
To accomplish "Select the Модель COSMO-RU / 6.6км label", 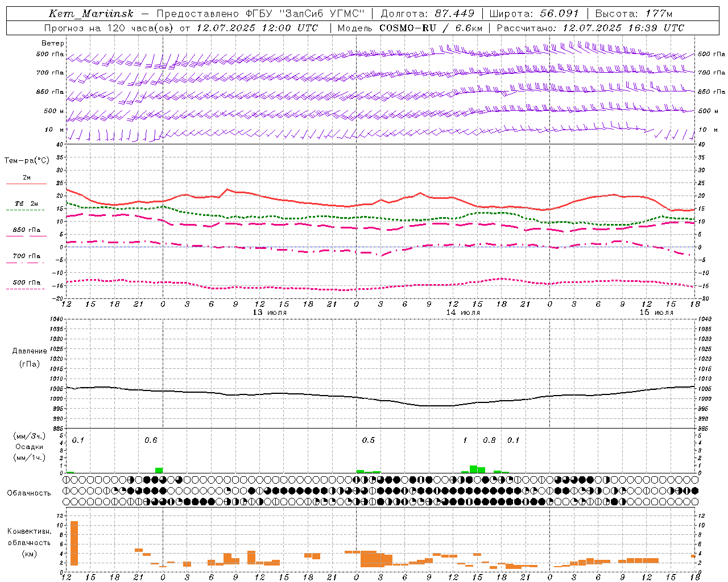I will [410, 28].
